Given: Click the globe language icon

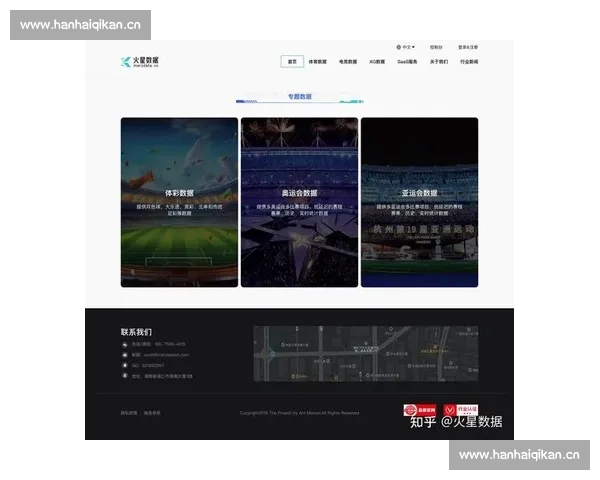Looking at the screenshot, I should coord(398,47).
